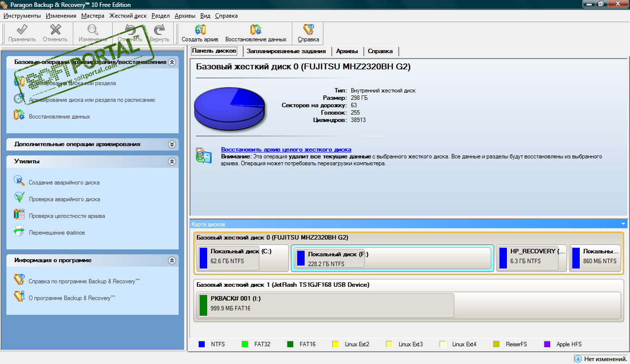
Task: Select the HP_RECOVERY partition
Action: (532, 258)
